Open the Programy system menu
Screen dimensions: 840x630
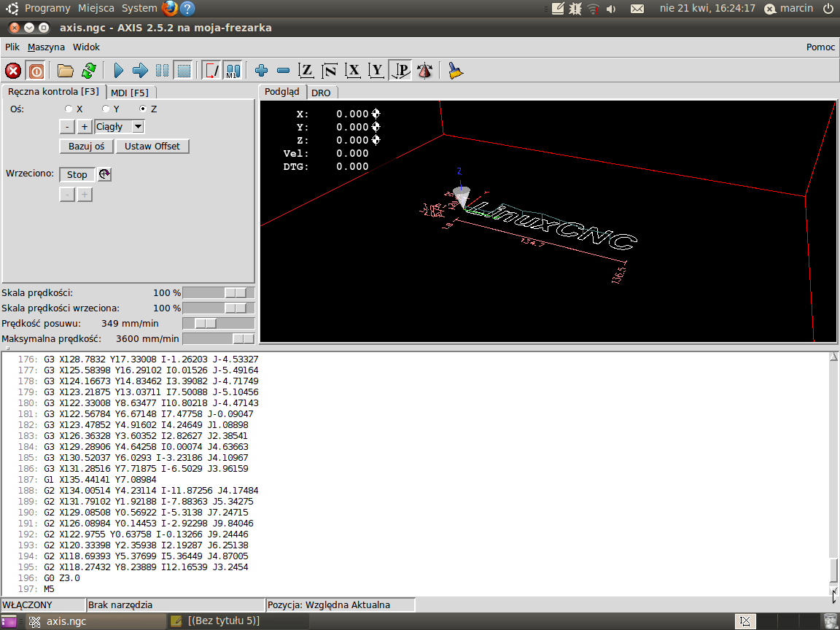47,8
